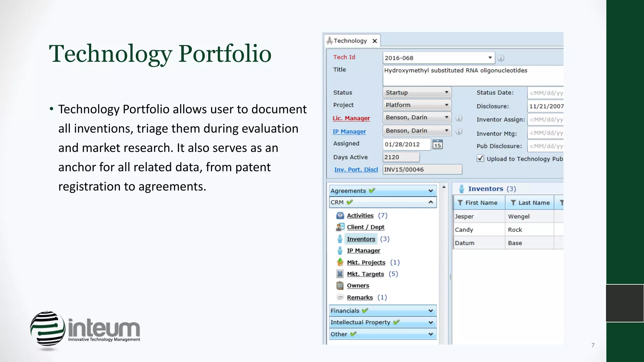Filter the First Name column

[460, 203]
